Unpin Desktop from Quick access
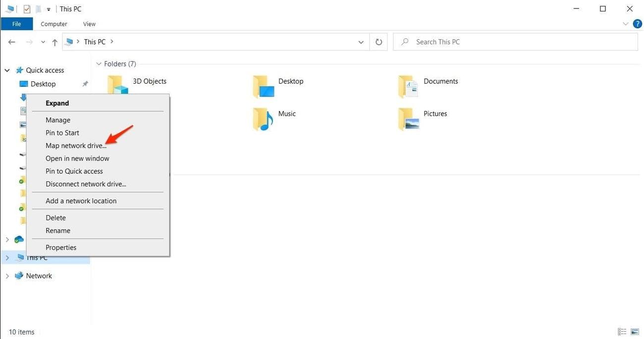 [85, 83]
